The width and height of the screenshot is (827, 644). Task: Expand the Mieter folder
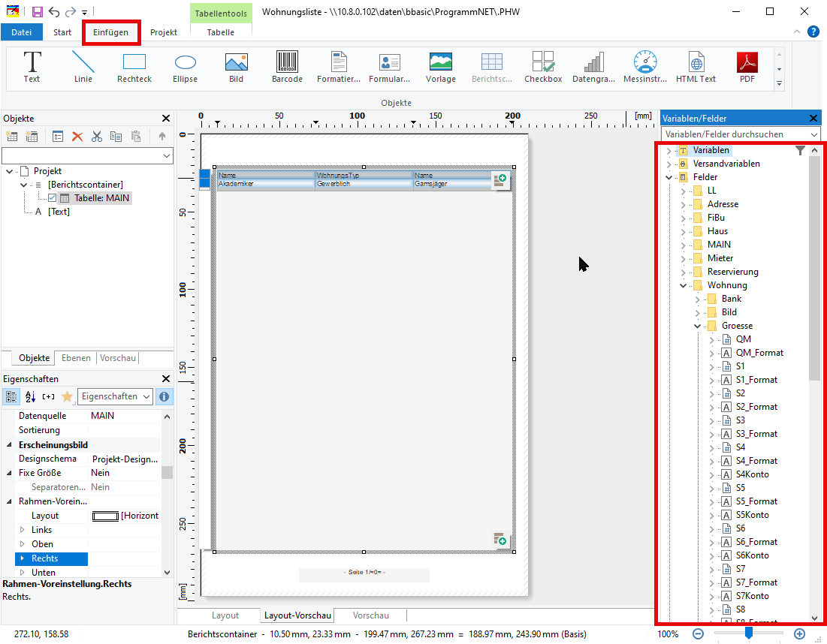683,259
